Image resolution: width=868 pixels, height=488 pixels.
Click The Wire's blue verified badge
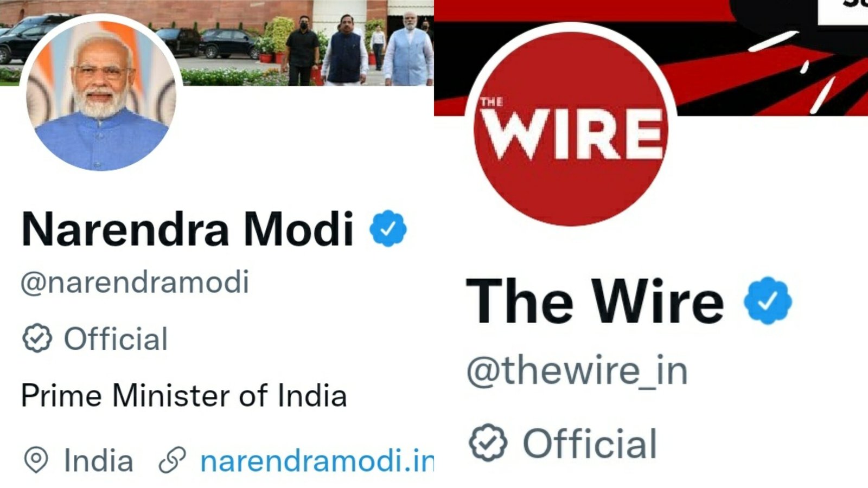point(767,300)
